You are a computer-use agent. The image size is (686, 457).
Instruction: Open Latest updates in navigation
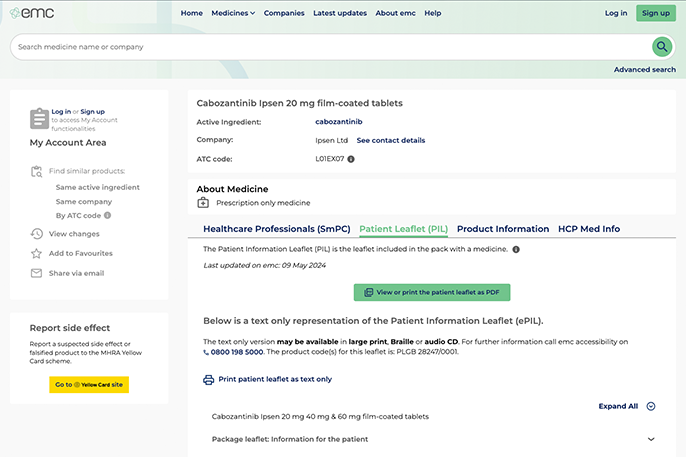(340, 13)
